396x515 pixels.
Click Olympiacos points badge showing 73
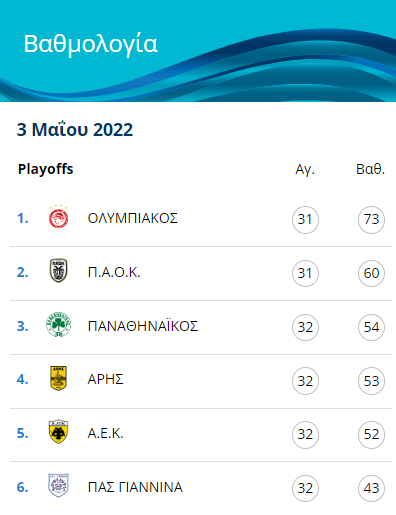coord(371,220)
